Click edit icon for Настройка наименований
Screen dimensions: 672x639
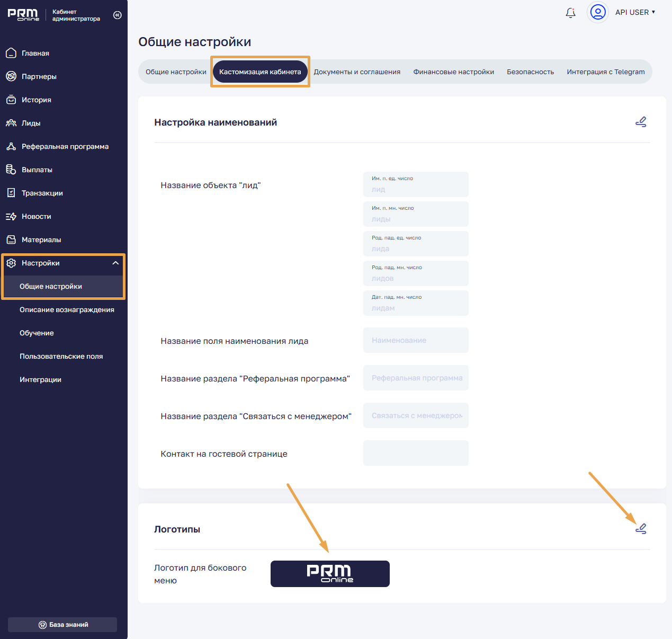[x=641, y=122]
